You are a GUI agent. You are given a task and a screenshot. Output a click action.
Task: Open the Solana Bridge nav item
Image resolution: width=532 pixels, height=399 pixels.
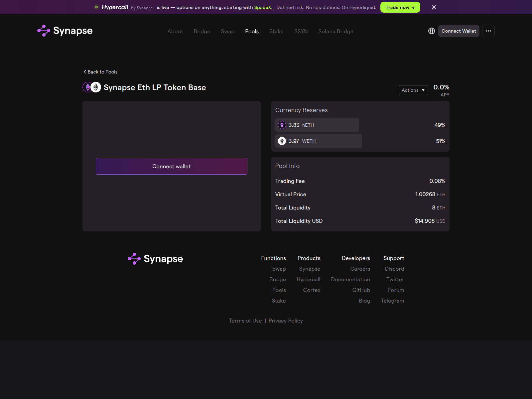336,31
